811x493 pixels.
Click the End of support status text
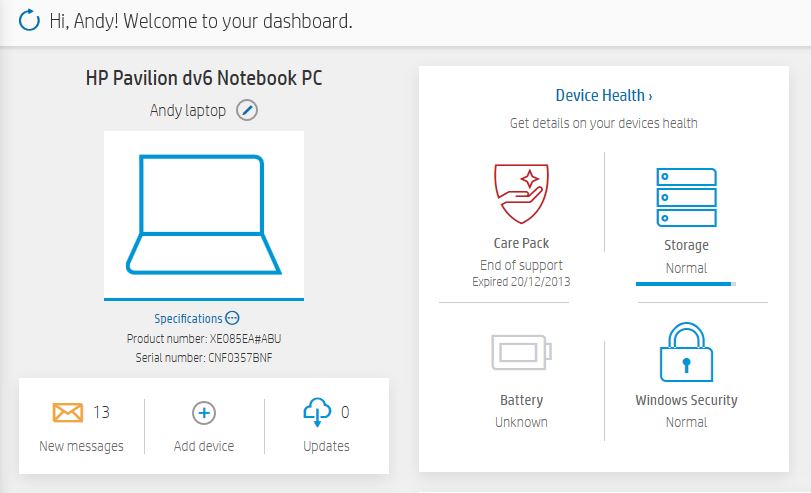tap(521, 265)
